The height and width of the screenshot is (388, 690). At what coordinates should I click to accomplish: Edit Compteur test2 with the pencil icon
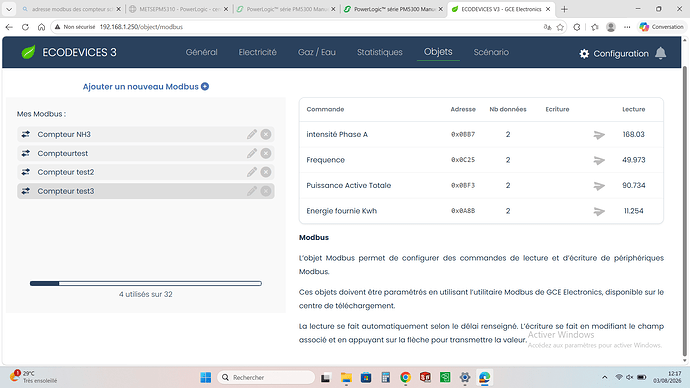[252, 172]
